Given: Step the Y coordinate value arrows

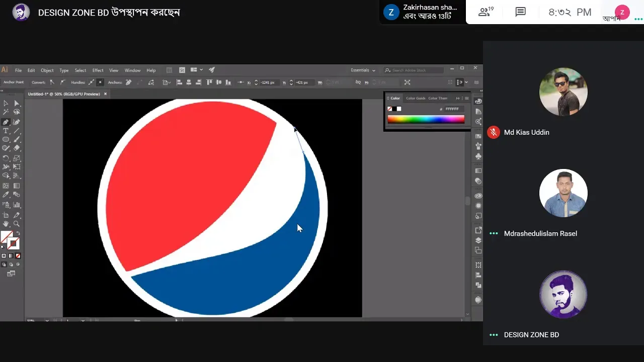Looking at the screenshot, I should [291, 82].
